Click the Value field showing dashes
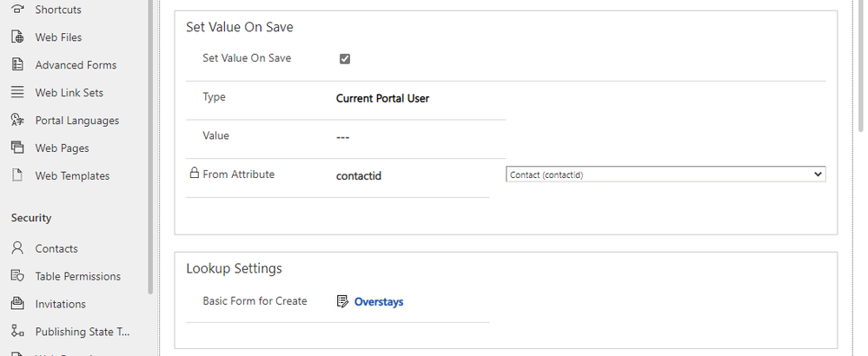Screen dimensions: 868x356 pos(342,137)
